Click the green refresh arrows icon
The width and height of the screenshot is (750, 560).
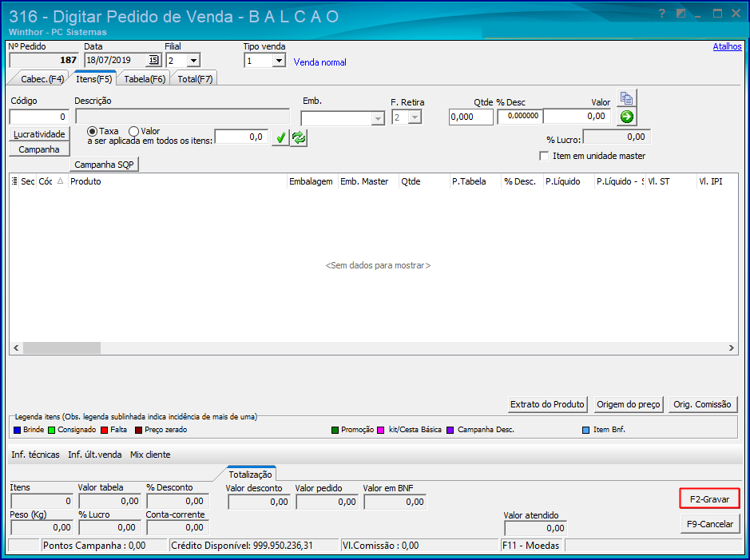pos(299,137)
